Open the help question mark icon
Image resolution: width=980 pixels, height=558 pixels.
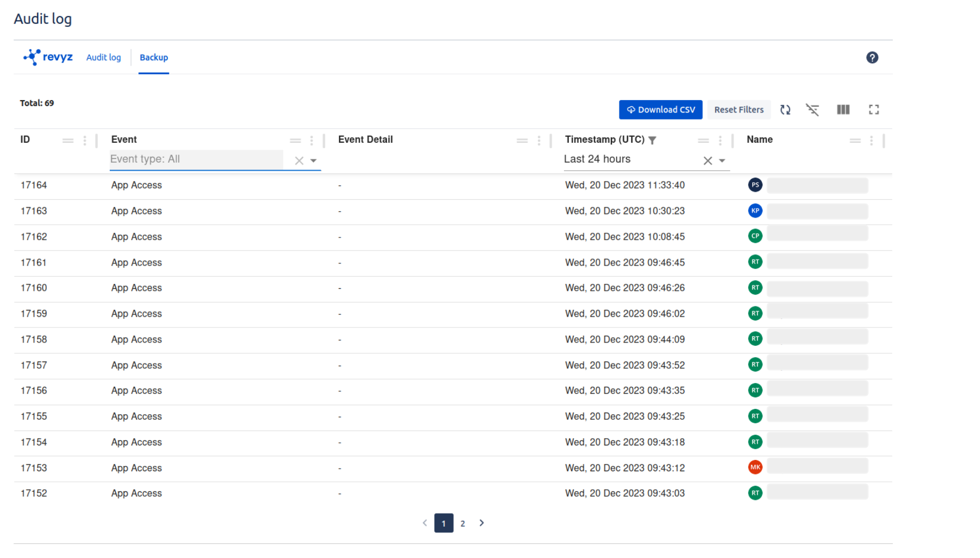tap(872, 58)
